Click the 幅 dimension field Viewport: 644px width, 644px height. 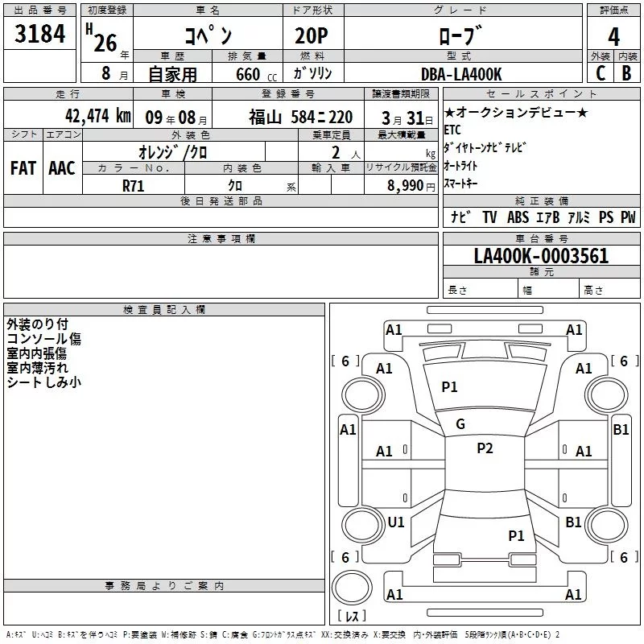(549, 288)
